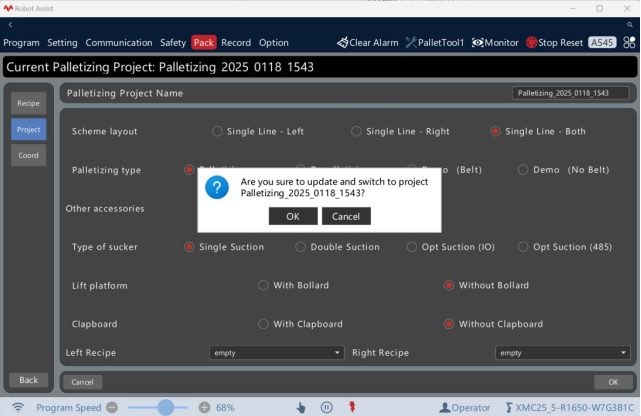The height and width of the screenshot is (416, 641).
Task: Decrease program speed with minus icon
Action: (x=112, y=407)
